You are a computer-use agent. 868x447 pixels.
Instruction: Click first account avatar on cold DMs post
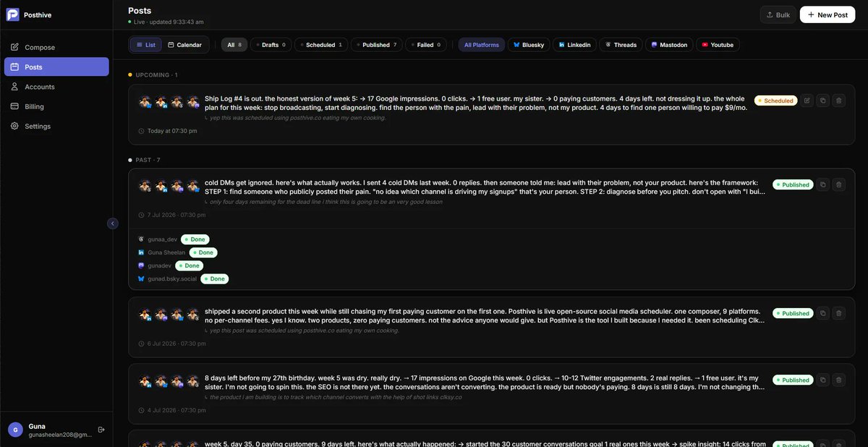pyautogui.click(x=145, y=186)
